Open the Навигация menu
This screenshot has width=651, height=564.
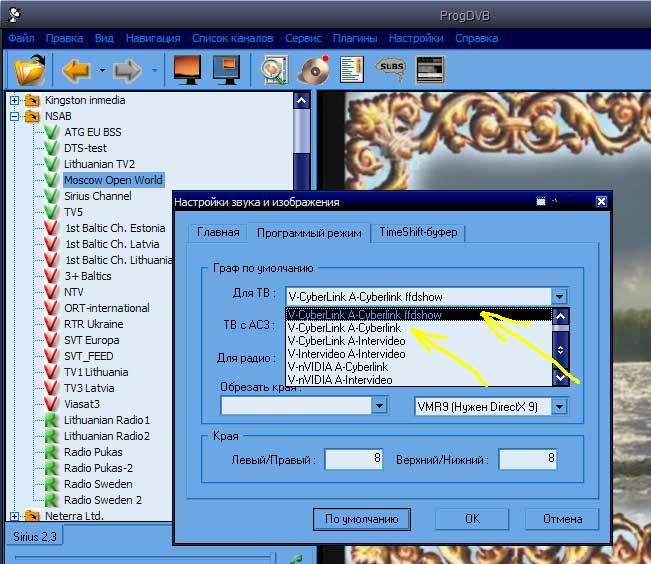click(153, 38)
